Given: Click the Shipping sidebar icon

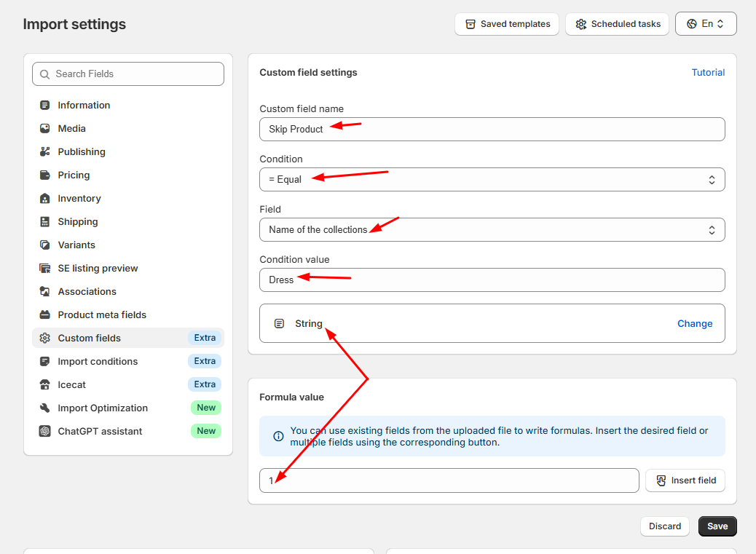Looking at the screenshot, I should (45, 221).
